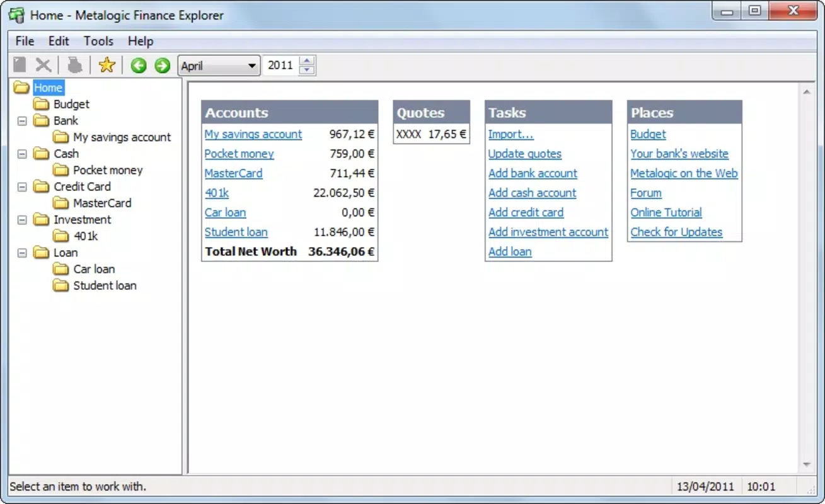Open 401k link in Accounts

(x=217, y=193)
